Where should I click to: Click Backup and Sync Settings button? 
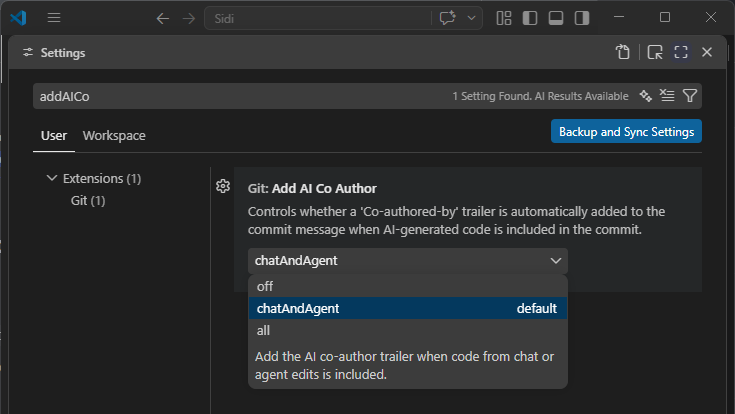(x=626, y=132)
